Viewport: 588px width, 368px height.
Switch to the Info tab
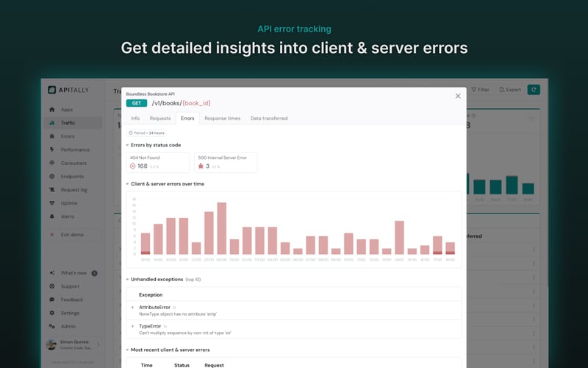click(x=135, y=118)
